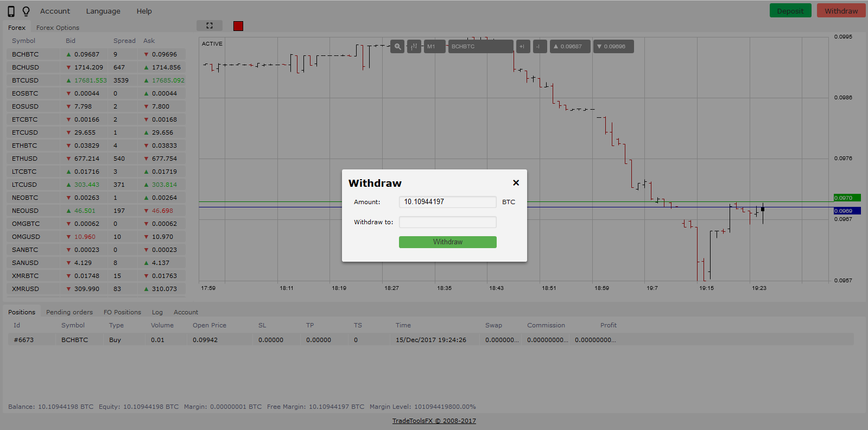Click the '-|' chart toolbar button
Screen dimensions: 868x430
pyautogui.click(x=540, y=47)
